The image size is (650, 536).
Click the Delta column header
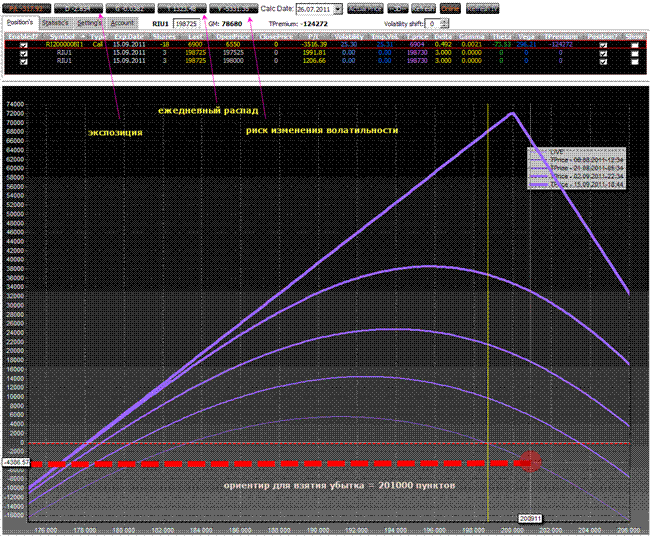click(443, 36)
